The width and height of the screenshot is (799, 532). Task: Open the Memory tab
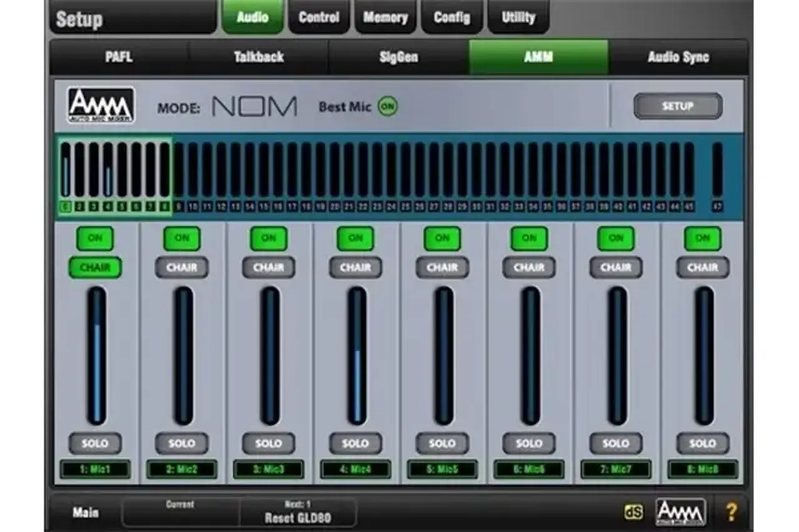[385, 17]
